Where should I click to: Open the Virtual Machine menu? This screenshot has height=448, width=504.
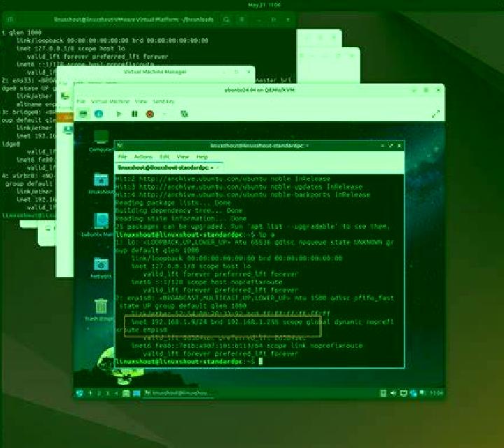click(x=110, y=101)
